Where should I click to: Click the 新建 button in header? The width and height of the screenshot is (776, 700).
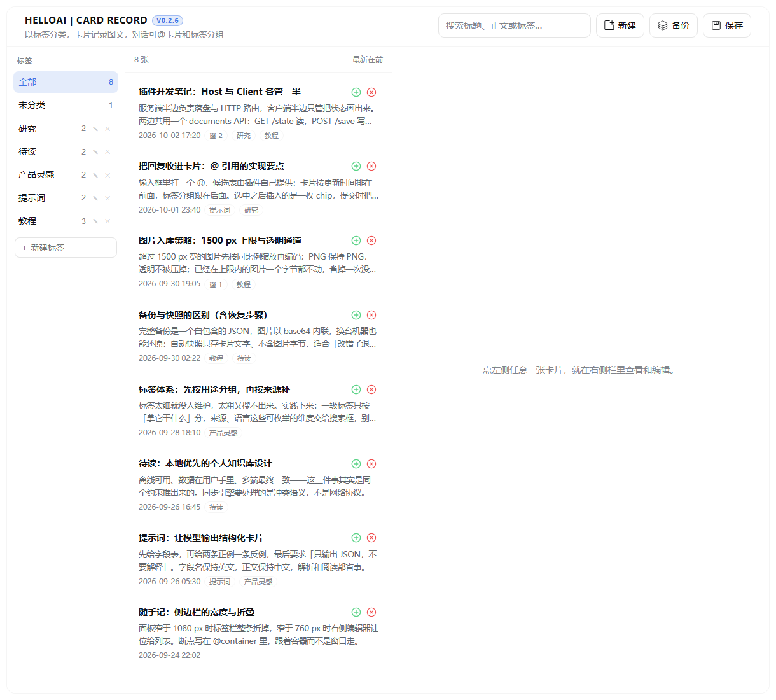tap(620, 25)
